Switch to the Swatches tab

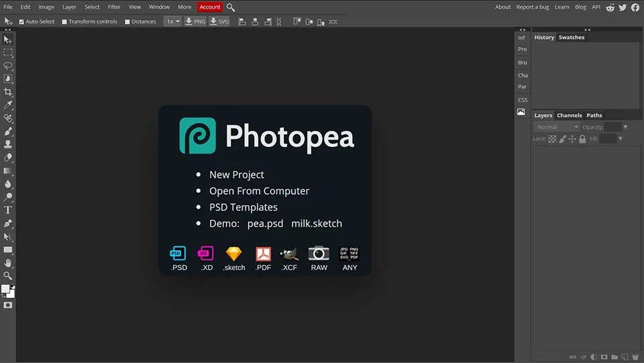click(572, 38)
